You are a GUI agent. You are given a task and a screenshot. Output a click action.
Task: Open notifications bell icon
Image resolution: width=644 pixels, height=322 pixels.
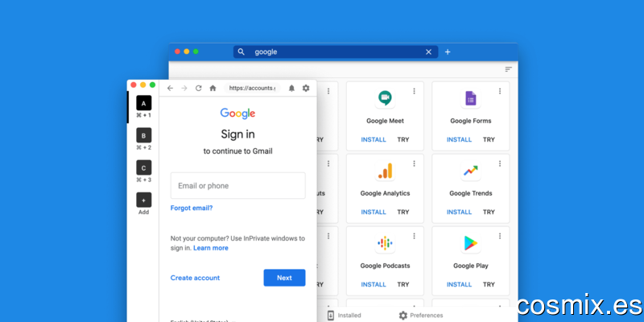point(291,89)
